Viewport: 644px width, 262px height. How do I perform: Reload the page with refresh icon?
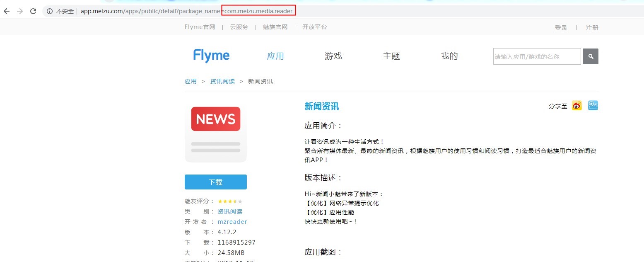[x=33, y=11]
